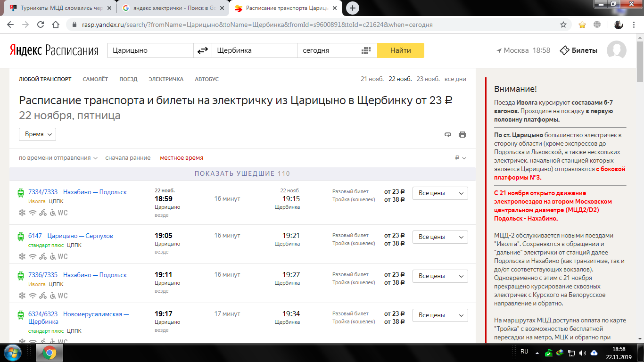644x362 pixels.
Task: Click сначала ранние sort option
Action: point(128,158)
